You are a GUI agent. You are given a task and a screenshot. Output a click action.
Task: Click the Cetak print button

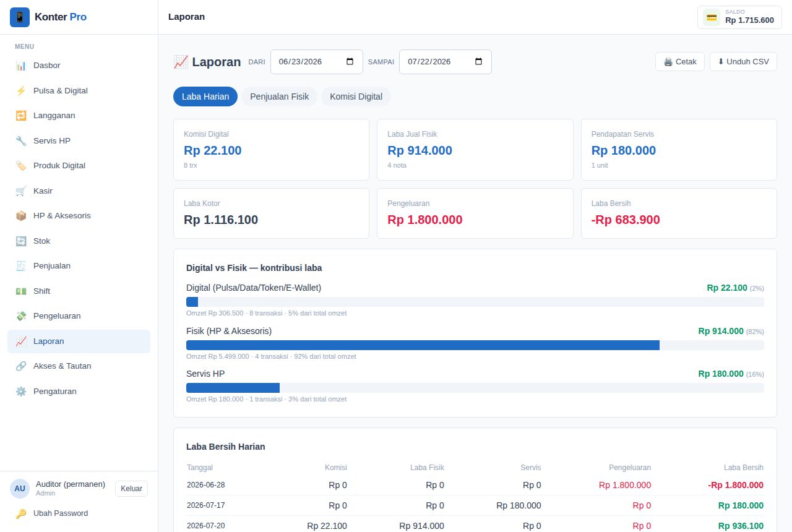click(680, 62)
